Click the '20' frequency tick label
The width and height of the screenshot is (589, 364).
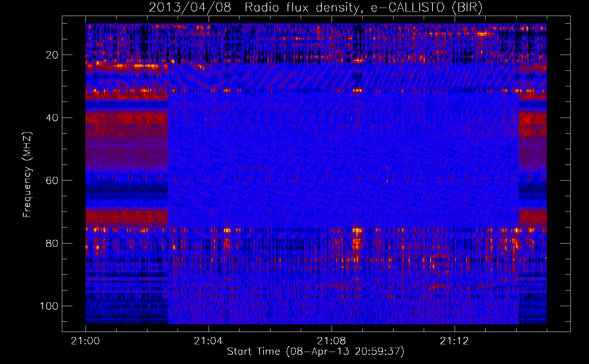pyautogui.click(x=52, y=55)
